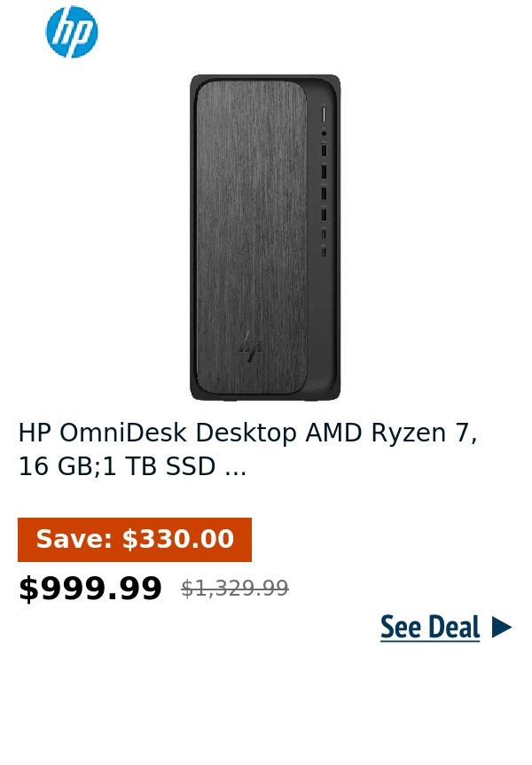Click the $999.99 sale price
Image resolution: width=532 pixels, height=765 pixels.
(90, 587)
